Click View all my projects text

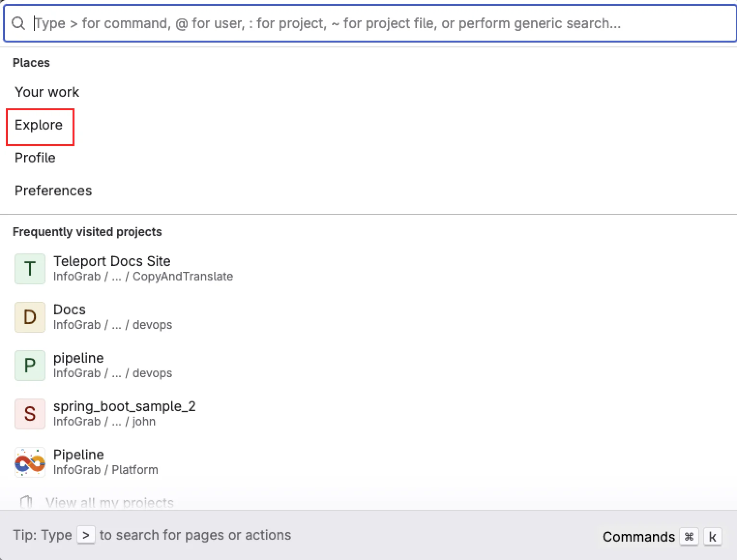tap(109, 503)
